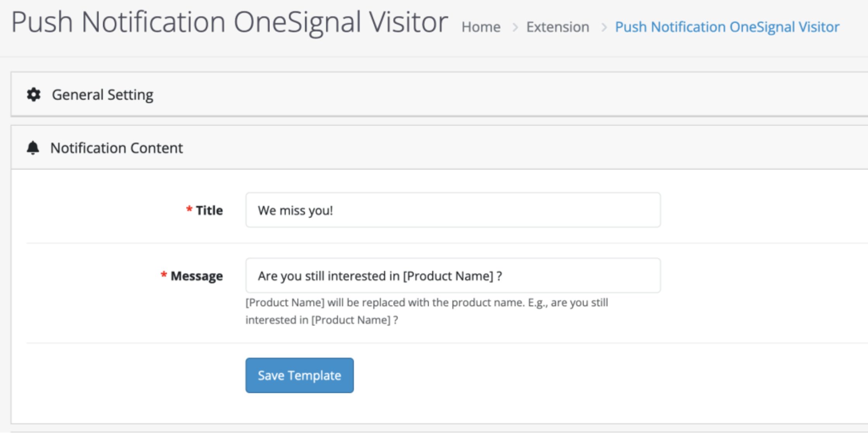
Task: Go to Home in the breadcrumb
Action: point(481,27)
